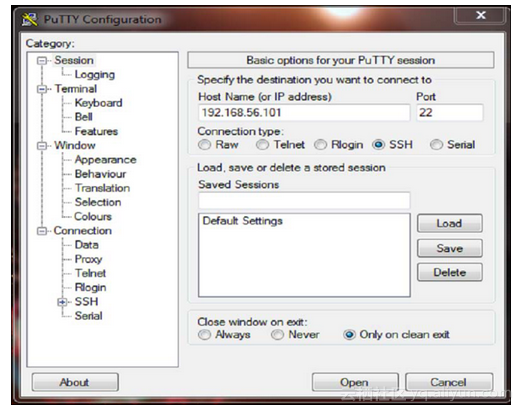Open the Terminal category
The image size is (523, 413).
pos(76,89)
